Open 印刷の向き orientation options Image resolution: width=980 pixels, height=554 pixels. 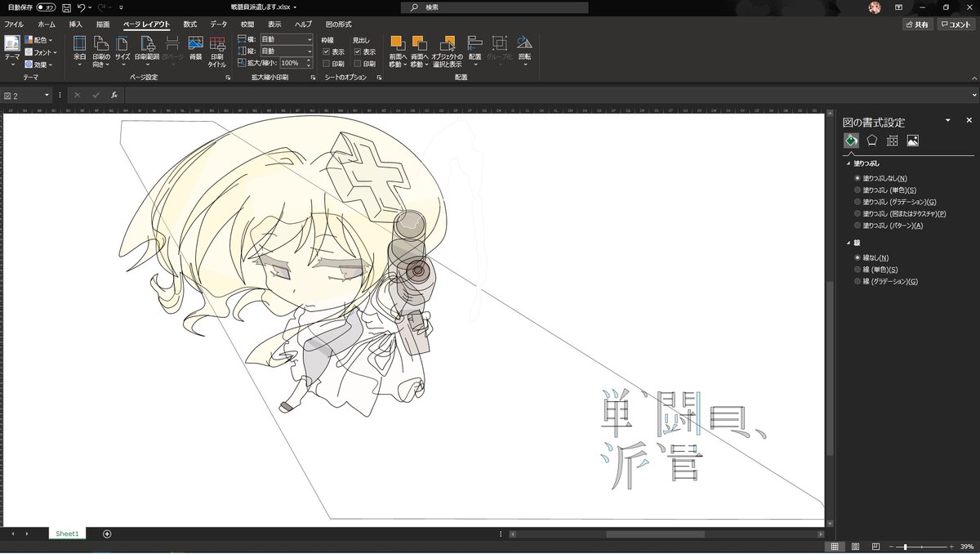(x=100, y=51)
